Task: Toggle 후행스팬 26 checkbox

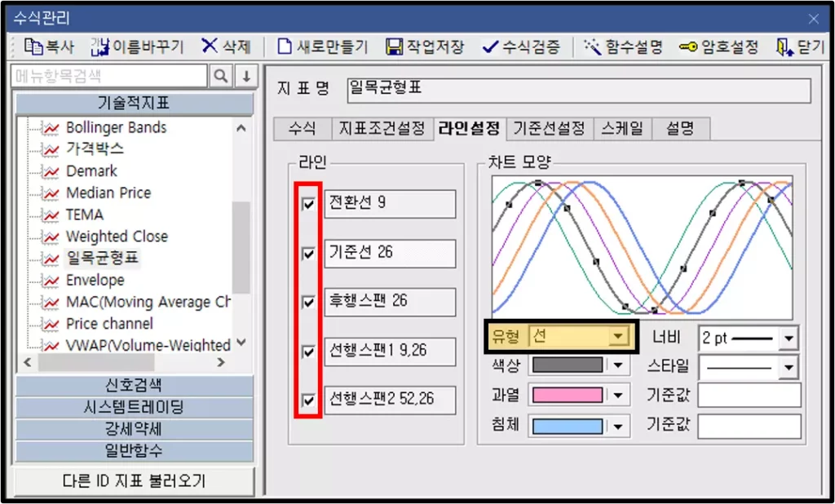Action: click(308, 302)
